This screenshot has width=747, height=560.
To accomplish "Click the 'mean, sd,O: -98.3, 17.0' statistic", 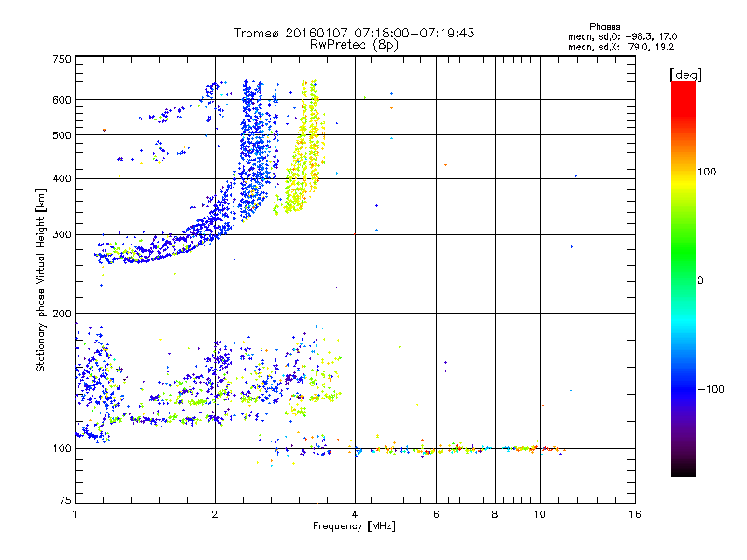I will click(x=622, y=36).
